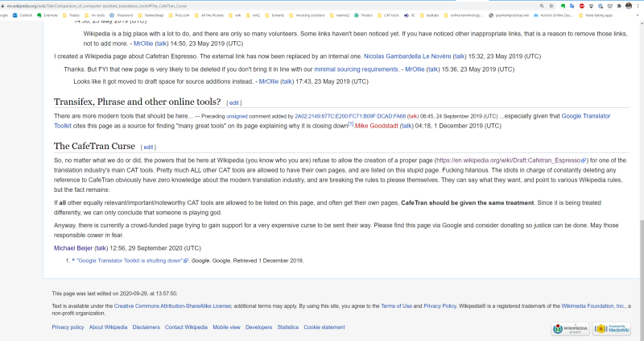The width and height of the screenshot is (644, 341).
Task: Jump to footnote [1] superscript
Action: tap(351, 124)
